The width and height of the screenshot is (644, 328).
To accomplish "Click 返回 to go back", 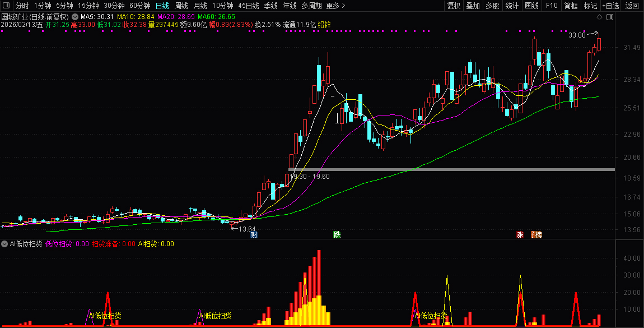I will (x=632, y=6).
